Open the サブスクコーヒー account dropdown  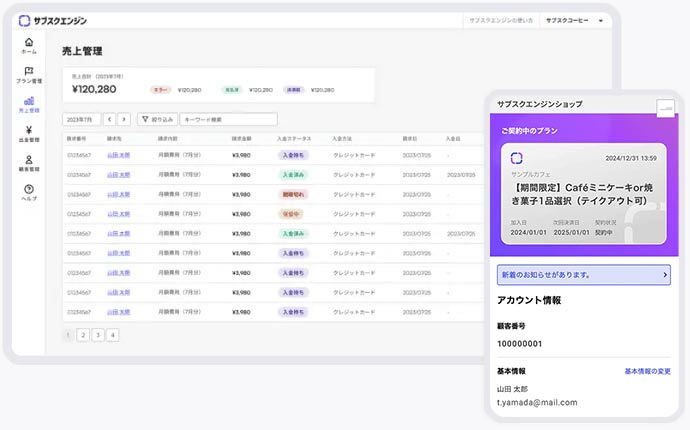(x=575, y=21)
